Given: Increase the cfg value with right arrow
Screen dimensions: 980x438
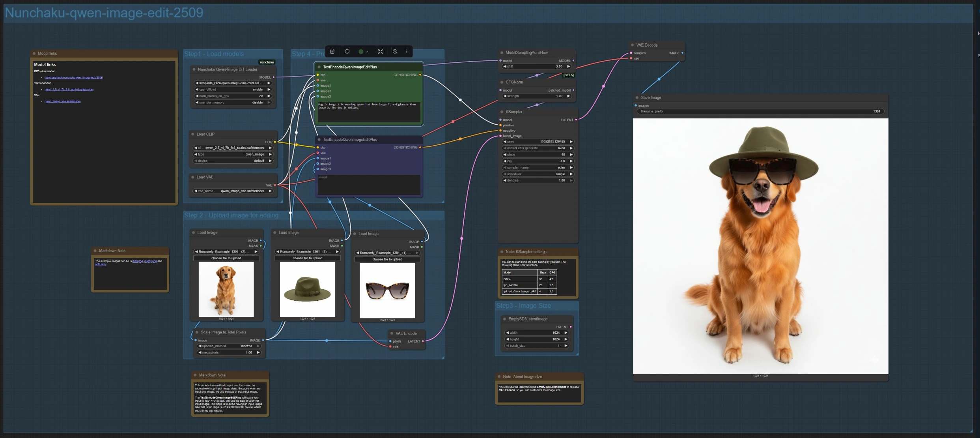Looking at the screenshot, I should [x=571, y=161].
